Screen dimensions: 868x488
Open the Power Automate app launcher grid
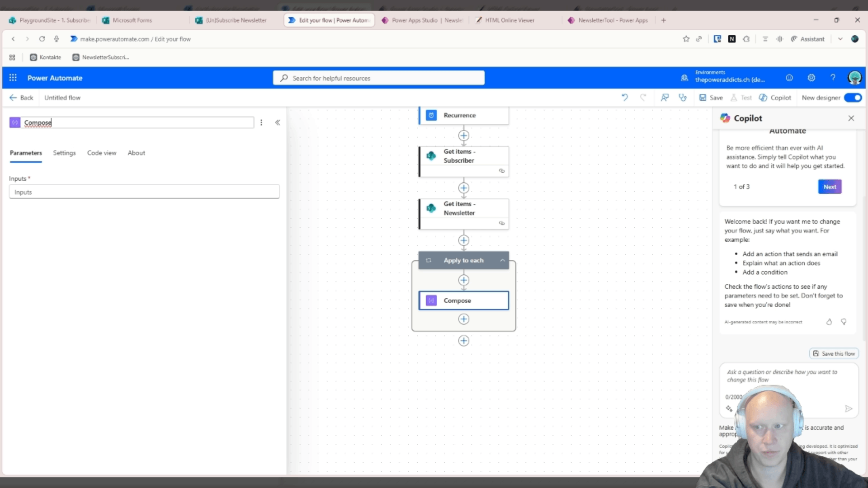pyautogui.click(x=13, y=78)
